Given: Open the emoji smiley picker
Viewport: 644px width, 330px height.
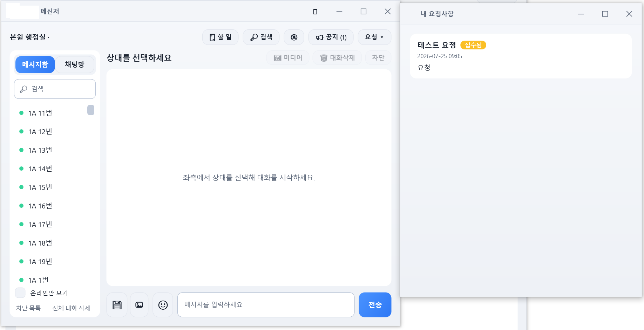Looking at the screenshot, I should coord(163,305).
